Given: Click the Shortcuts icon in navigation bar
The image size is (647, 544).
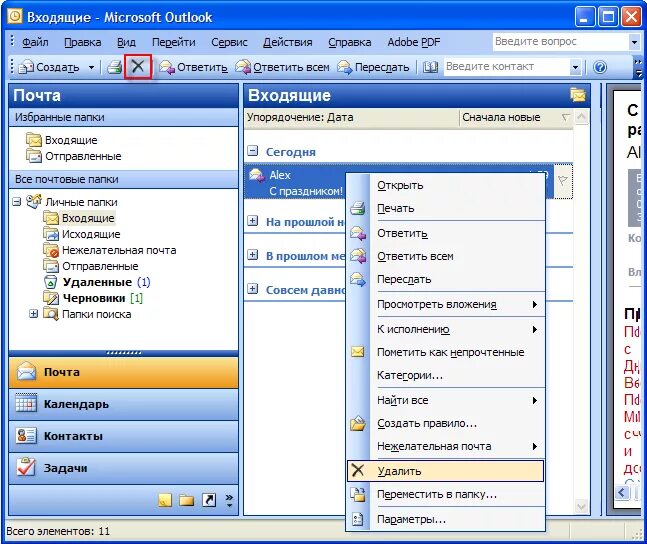Looking at the screenshot, I should [x=209, y=500].
